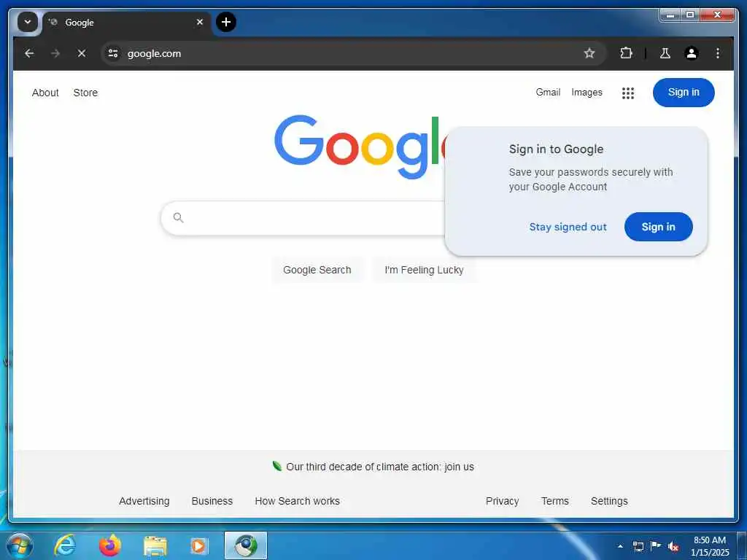747x560 pixels.
Task: Click the Sign in button in page header
Action: click(x=684, y=93)
